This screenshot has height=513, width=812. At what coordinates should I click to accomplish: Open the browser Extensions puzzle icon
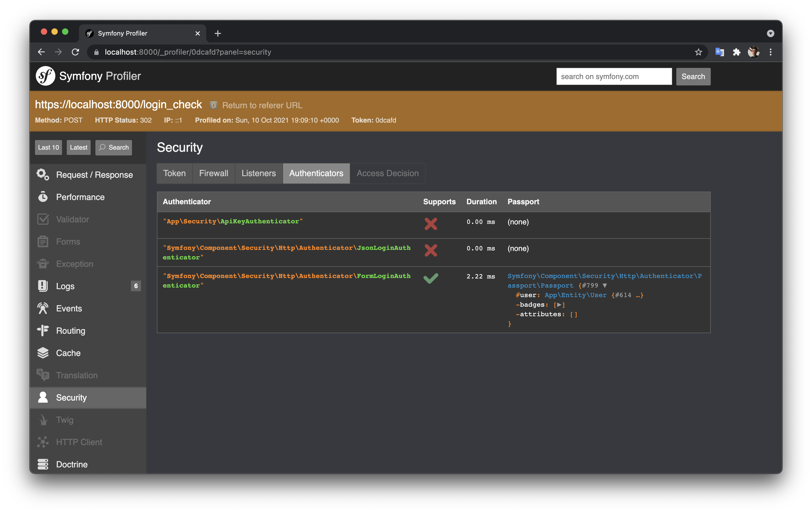(736, 52)
